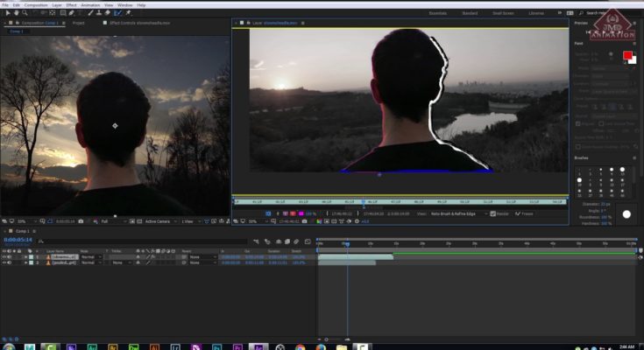
Task: Mute audio of layer 2
Action: [10, 262]
